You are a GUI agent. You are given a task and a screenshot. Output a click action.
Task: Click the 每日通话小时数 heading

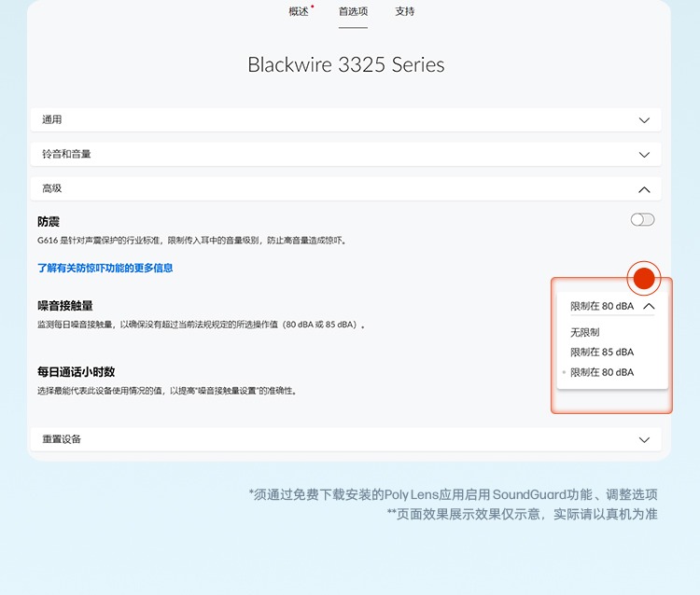pos(77,372)
